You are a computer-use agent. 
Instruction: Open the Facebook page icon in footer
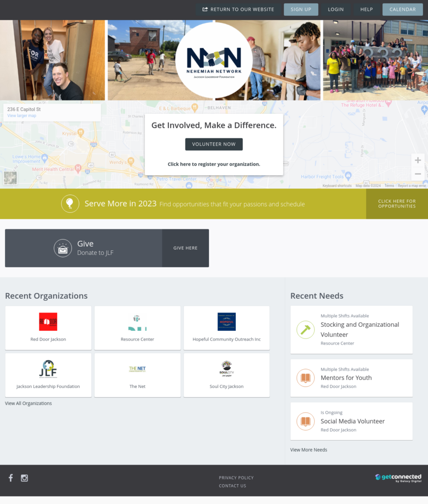[11, 478]
